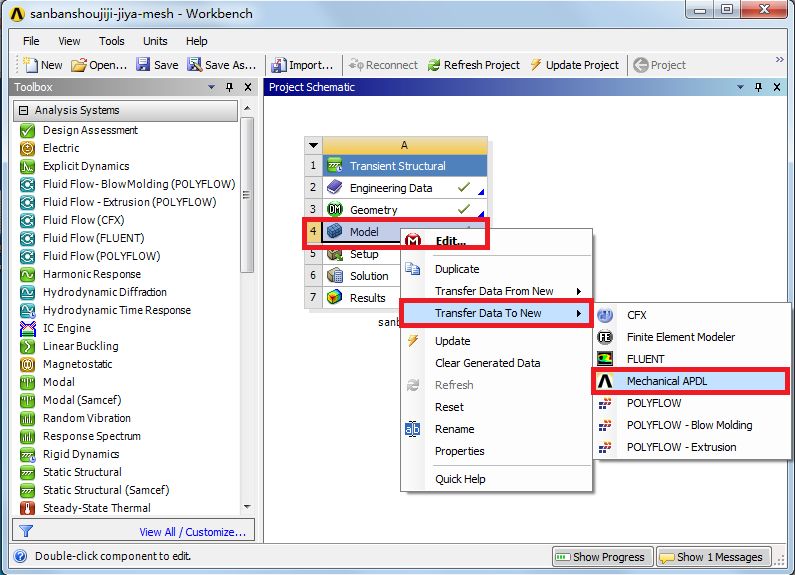The image size is (795, 575).
Task: Click the Open folder icon
Action: coord(79,65)
